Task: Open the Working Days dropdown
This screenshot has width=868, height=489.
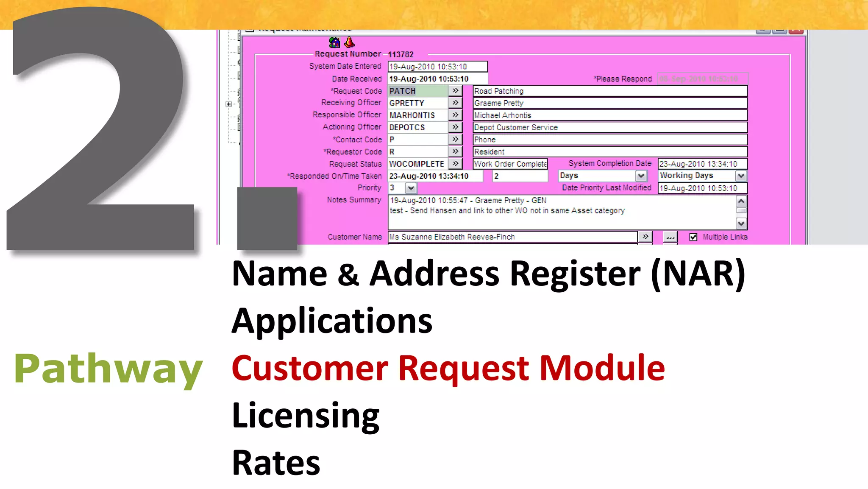Action: 741,176
